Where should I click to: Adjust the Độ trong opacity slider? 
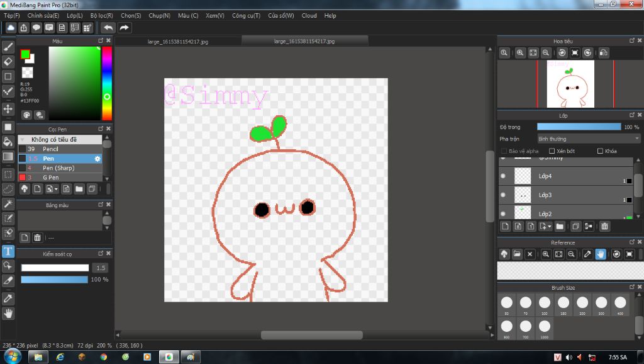tap(579, 127)
